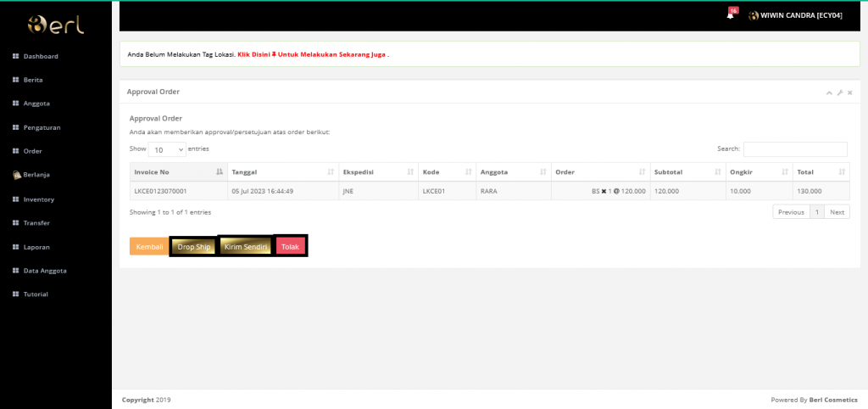Click the Next pagination button
This screenshot has width=868, height=409.
pyautogui.click(x=837, y=212)
